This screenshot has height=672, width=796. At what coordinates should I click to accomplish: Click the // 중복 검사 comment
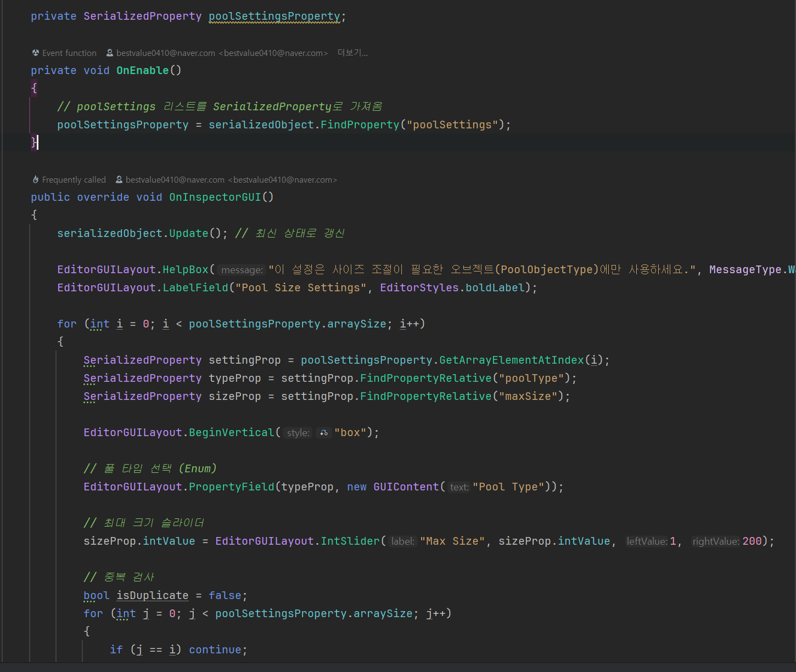119,577
